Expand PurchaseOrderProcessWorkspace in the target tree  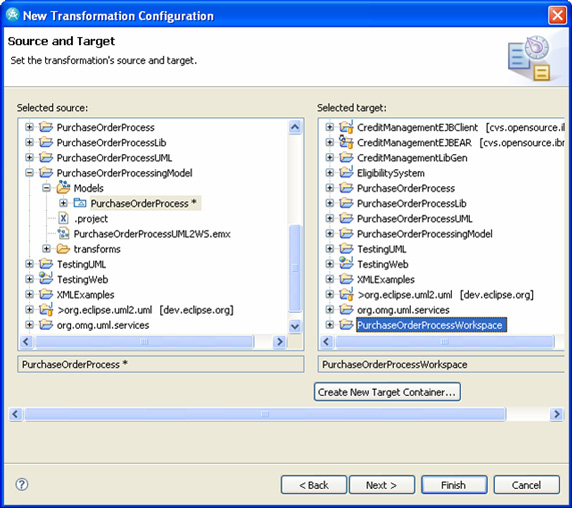(330, 325)
